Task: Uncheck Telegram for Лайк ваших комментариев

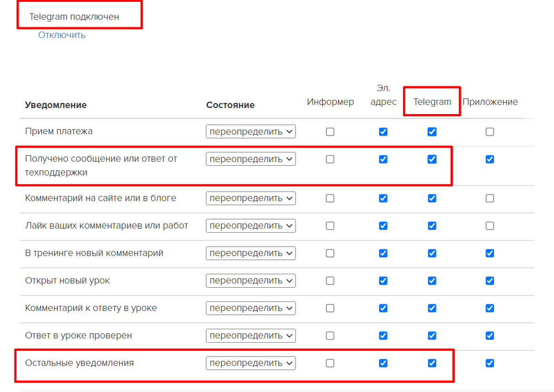Action: pos(432,226)
